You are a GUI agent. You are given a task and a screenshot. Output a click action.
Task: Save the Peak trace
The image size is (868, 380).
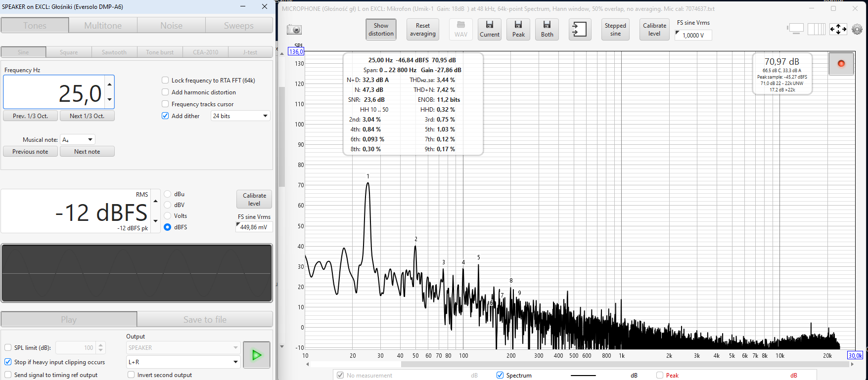click(518, 30)
